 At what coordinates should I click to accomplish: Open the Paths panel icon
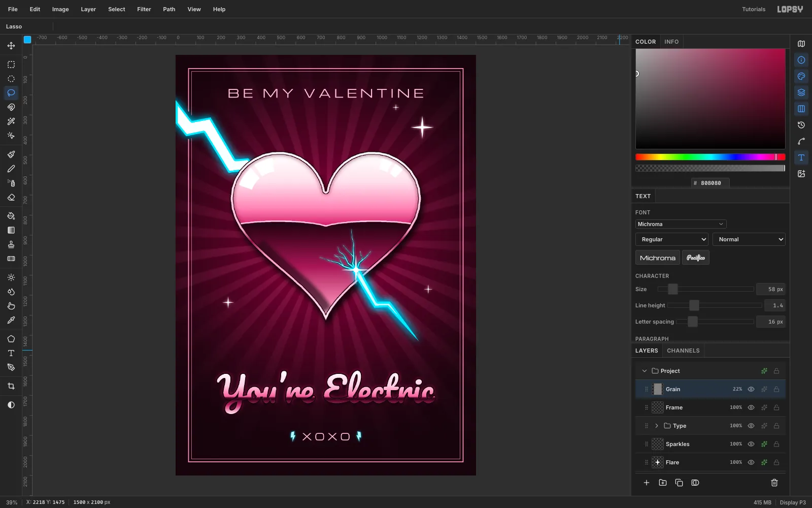click(x=801, y=141)
